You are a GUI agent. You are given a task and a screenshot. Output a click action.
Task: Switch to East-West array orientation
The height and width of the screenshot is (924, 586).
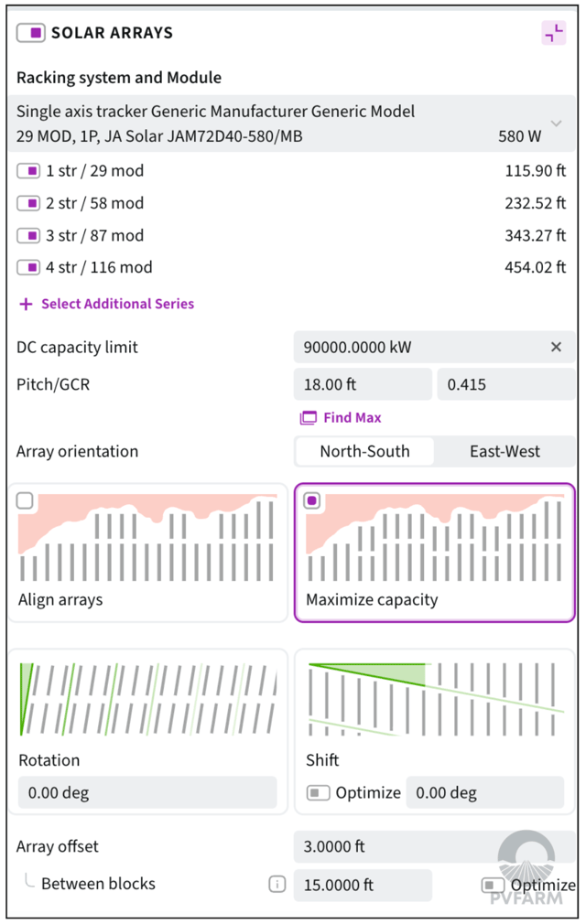tap(505, 451)
